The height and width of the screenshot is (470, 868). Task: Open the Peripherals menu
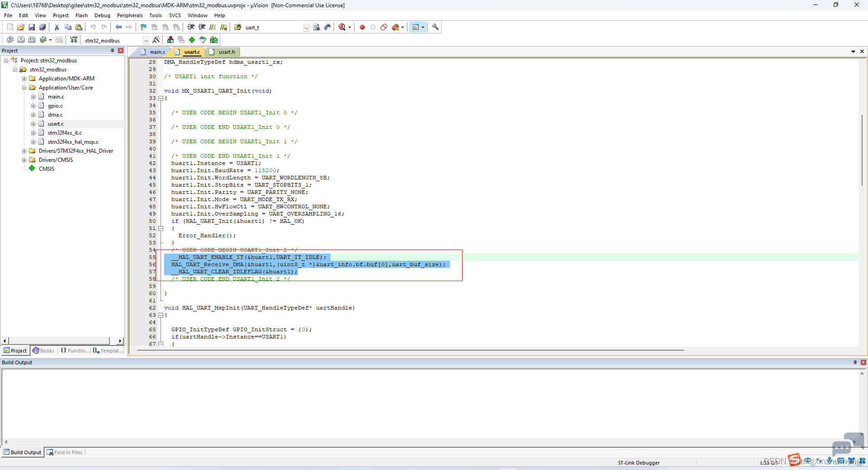click(130, 15)
